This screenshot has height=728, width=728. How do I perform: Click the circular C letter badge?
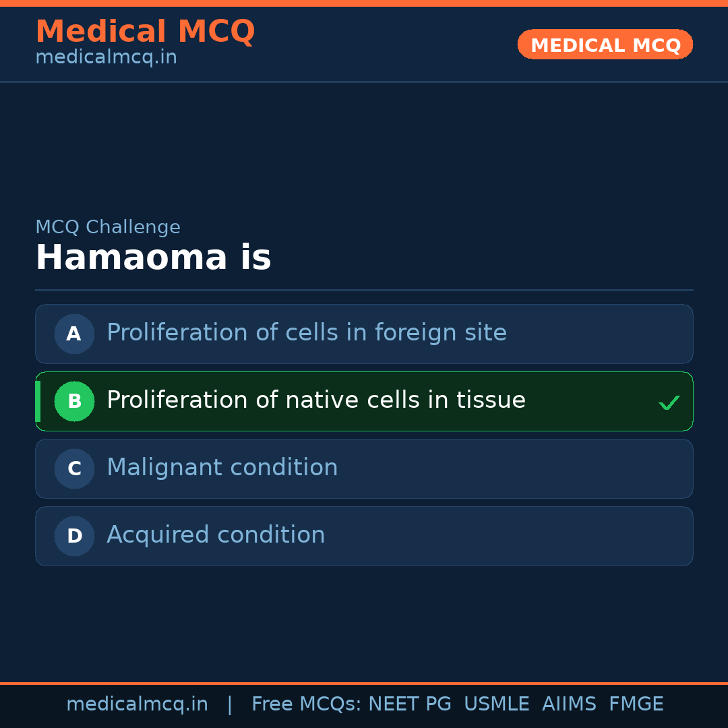pyautogui.click(x=74, y=468)
